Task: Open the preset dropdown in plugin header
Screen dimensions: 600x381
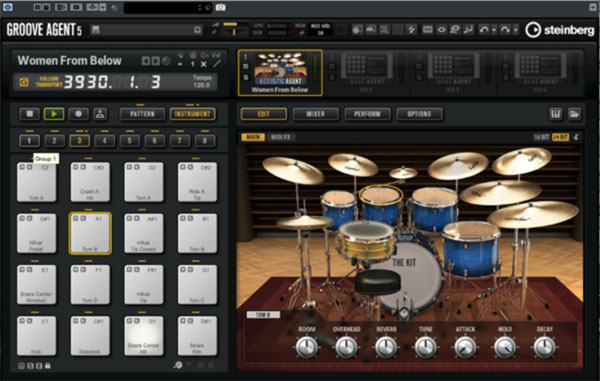Action: (x=197, y=30)
